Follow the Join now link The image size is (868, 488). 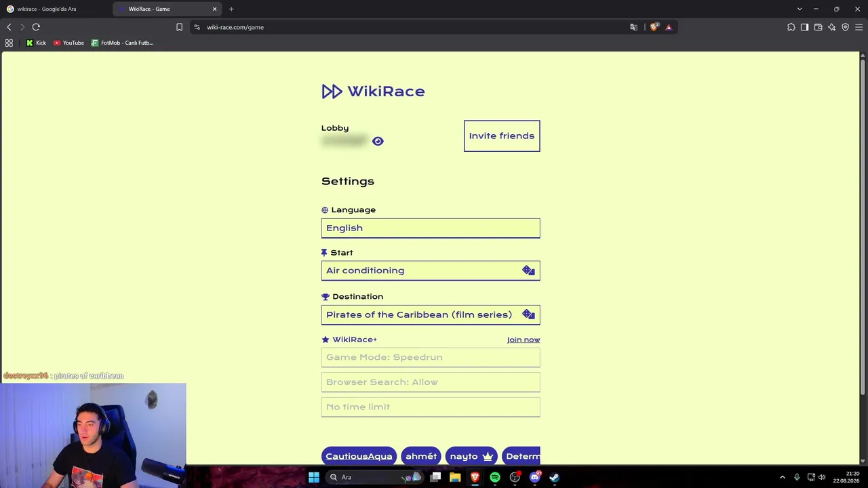pyautogui.click(x=524, y=340)
